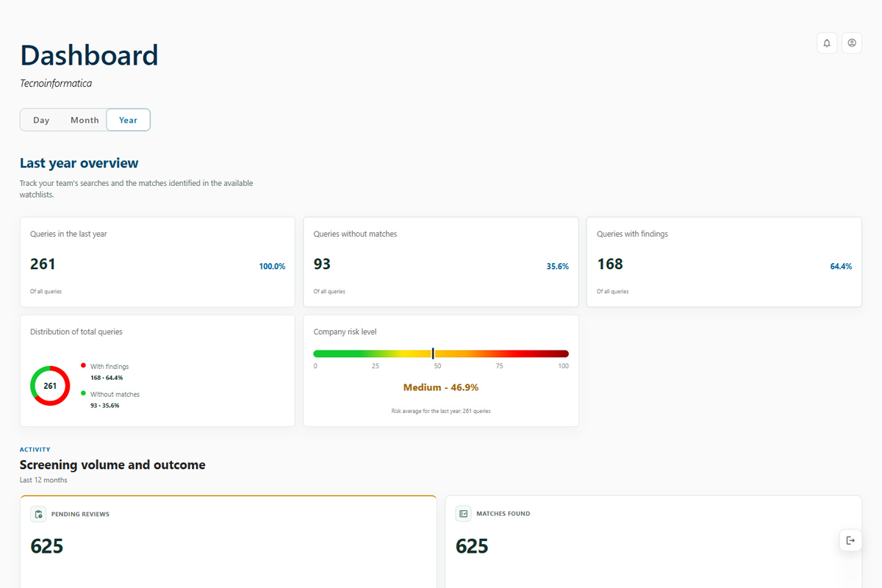Click the "Last year overview" heading
The height and width of the screenshot is (588, 882).
79,163
